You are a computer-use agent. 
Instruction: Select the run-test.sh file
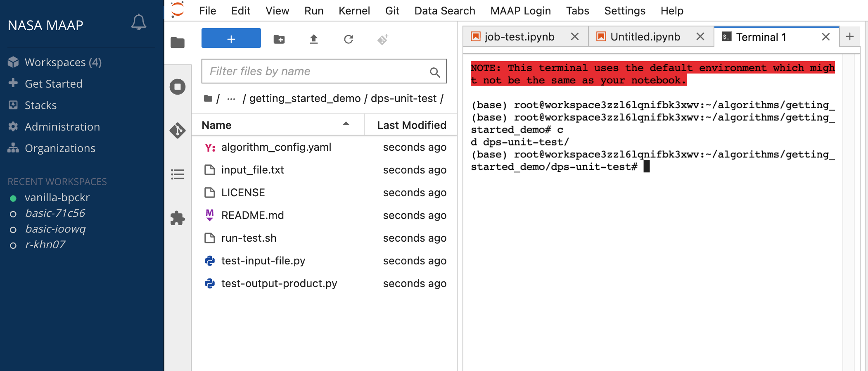pos(325,238)
